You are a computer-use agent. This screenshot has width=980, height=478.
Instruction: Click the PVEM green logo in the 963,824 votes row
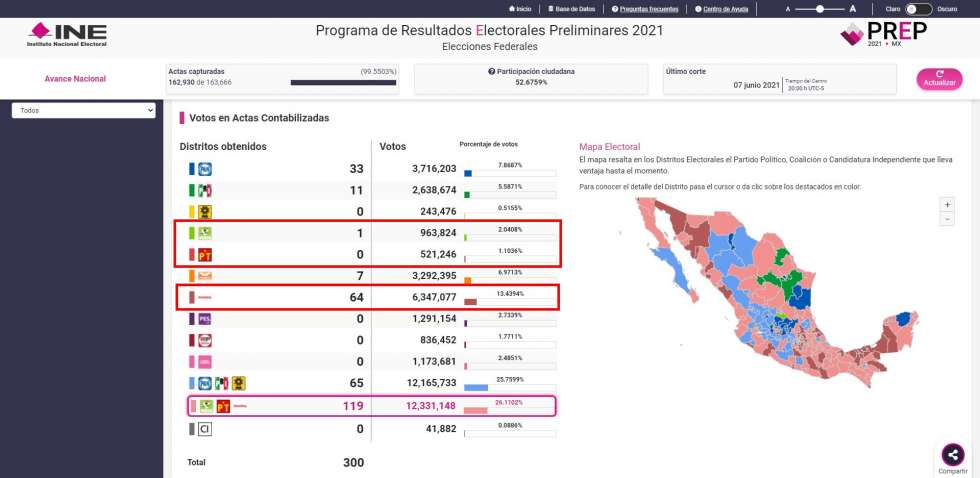click(x=205, y=233)
